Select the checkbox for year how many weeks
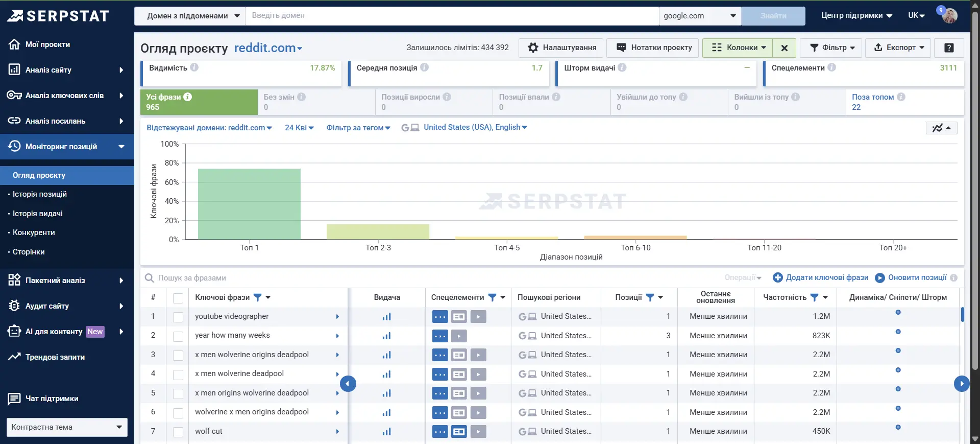Screen dimensions: 980x444 click(x=178, y=336)
